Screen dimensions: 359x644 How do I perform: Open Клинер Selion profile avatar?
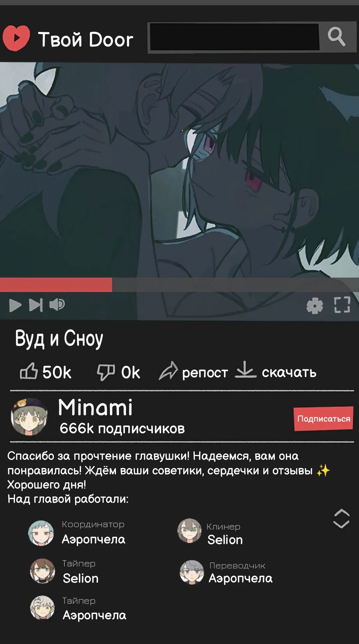coord(189,531)
